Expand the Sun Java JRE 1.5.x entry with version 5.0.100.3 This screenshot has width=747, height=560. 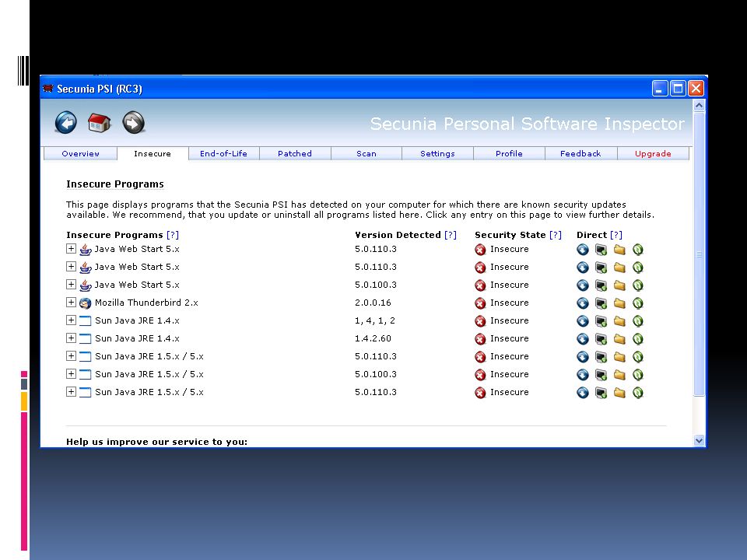click(71, 374)
